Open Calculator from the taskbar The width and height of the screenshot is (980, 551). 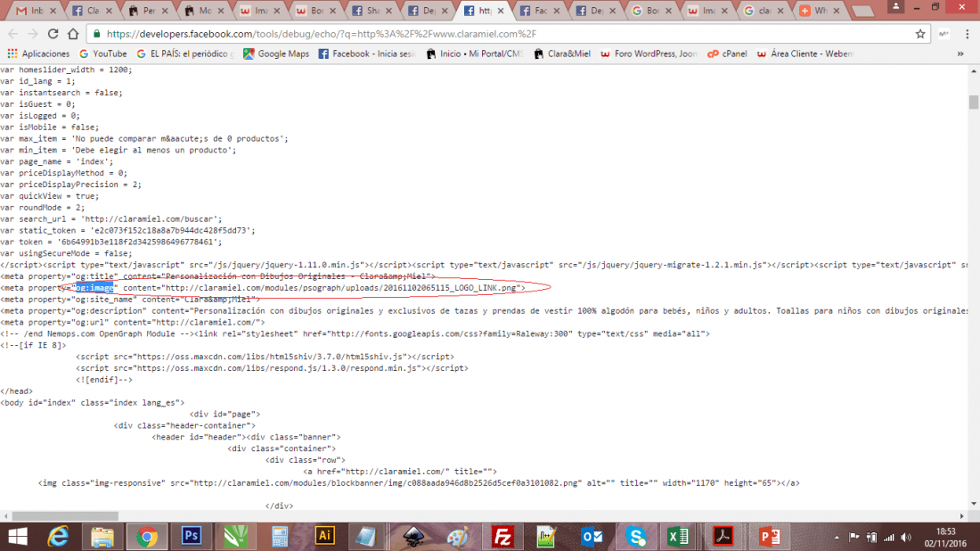coord(280,537)
